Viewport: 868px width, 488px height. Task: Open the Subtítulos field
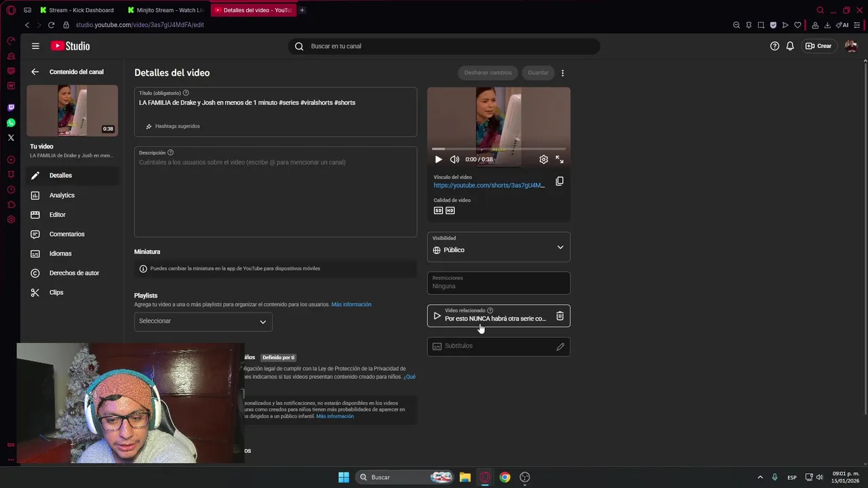pyautogui.click(x=498, y=346)
